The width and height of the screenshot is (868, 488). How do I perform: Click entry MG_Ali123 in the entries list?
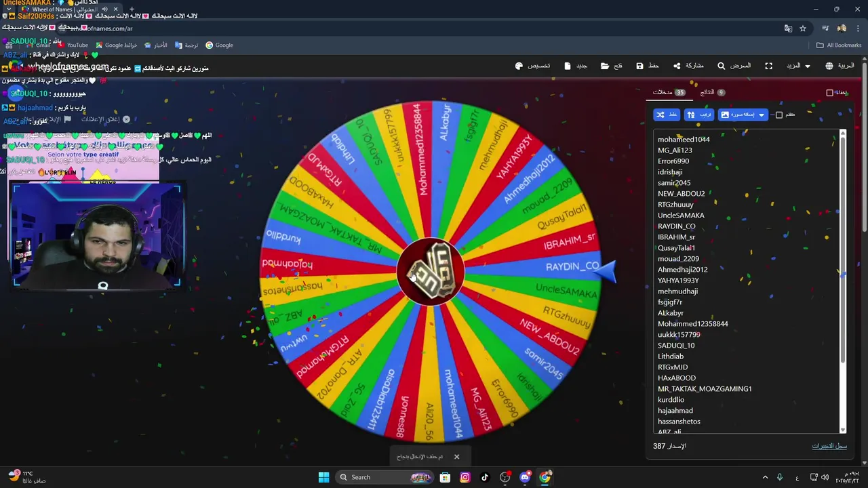pyautogui.click(x=675, y=150)
